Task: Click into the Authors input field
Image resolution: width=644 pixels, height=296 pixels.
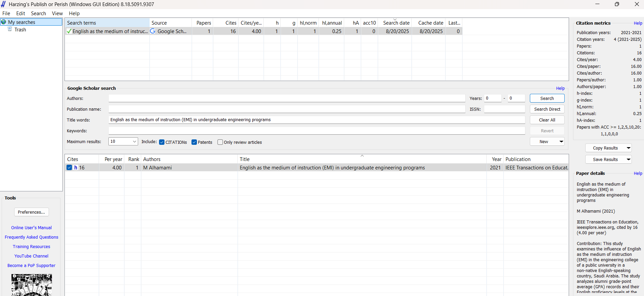Action: [x=286, y=98]
